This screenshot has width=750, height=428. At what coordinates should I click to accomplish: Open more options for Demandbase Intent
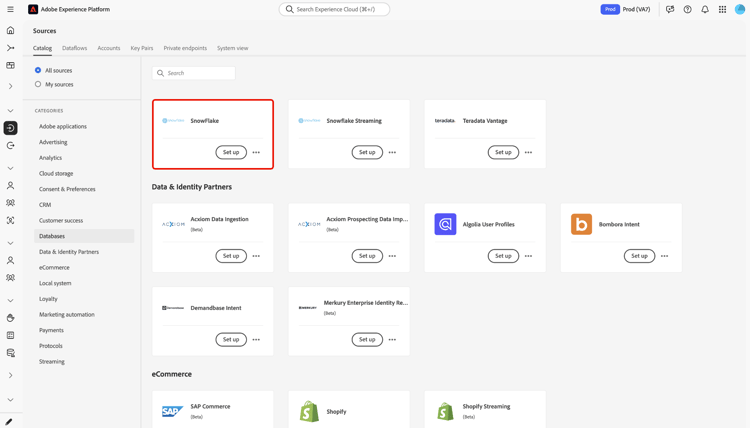[256, 340]
